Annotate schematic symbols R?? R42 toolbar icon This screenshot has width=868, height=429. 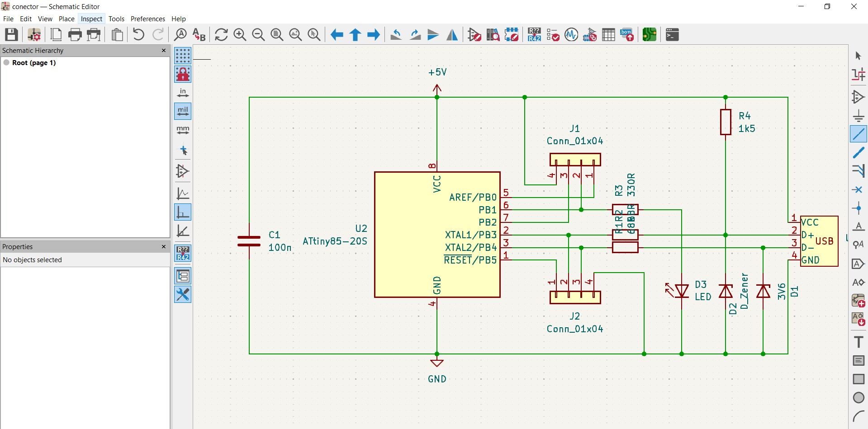click(534, 34)
